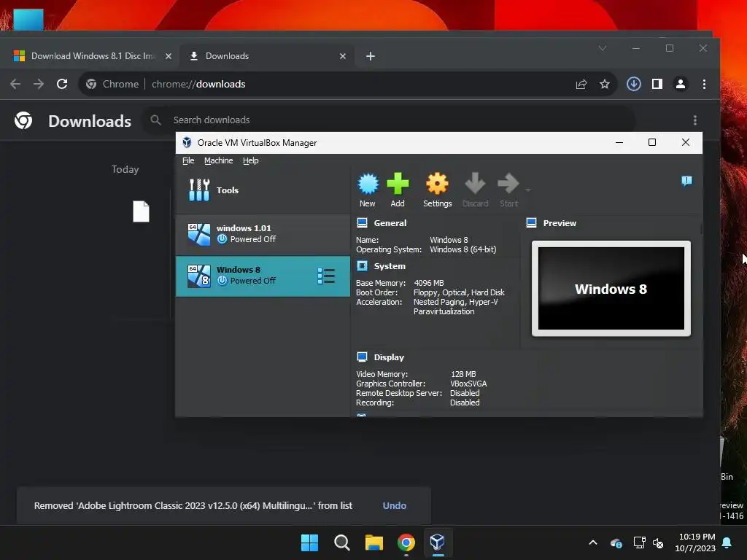
Task: Expand Chrome's tab search chevron
Action: [603, 48]
